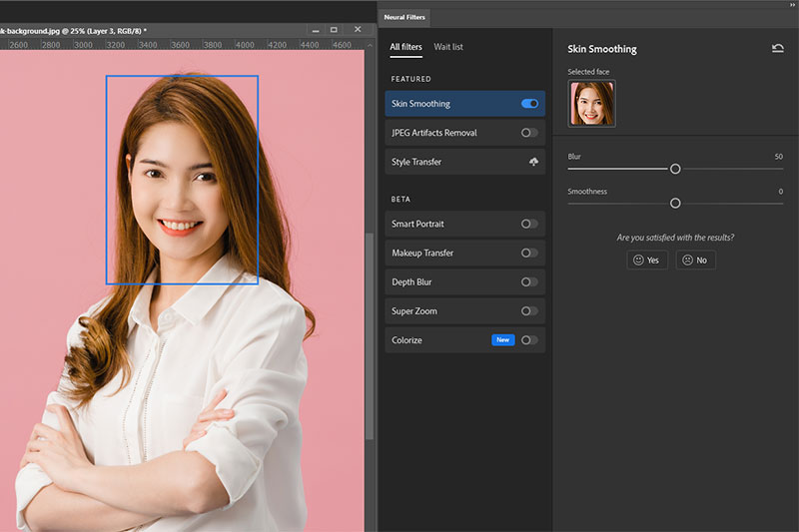
Task: Enable the Smart Portrait toggle
Action: (529, 224)
